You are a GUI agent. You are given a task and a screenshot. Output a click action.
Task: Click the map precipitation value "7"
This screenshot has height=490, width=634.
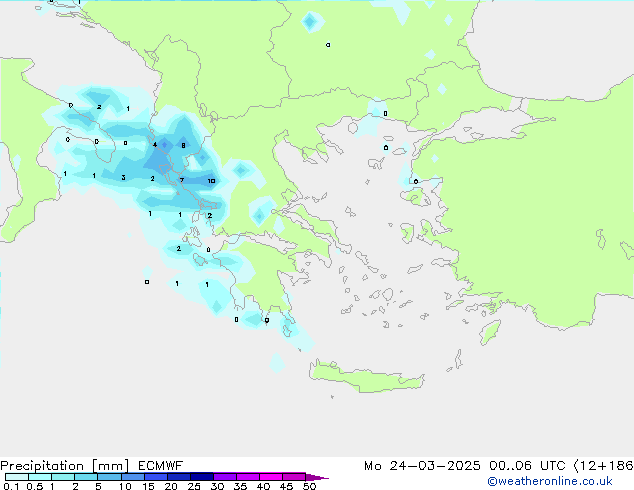(x=182, y=180)
